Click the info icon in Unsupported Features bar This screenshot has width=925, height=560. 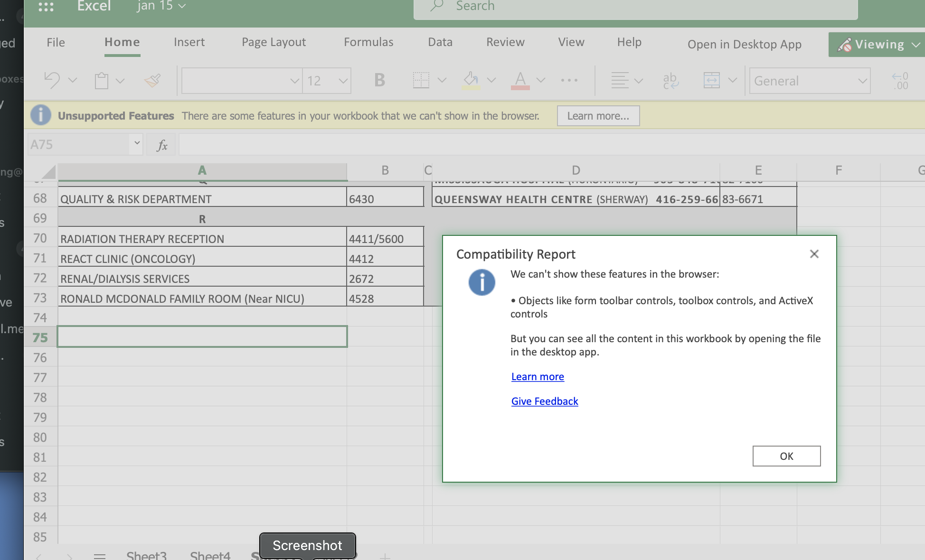(x=41, y=115)
